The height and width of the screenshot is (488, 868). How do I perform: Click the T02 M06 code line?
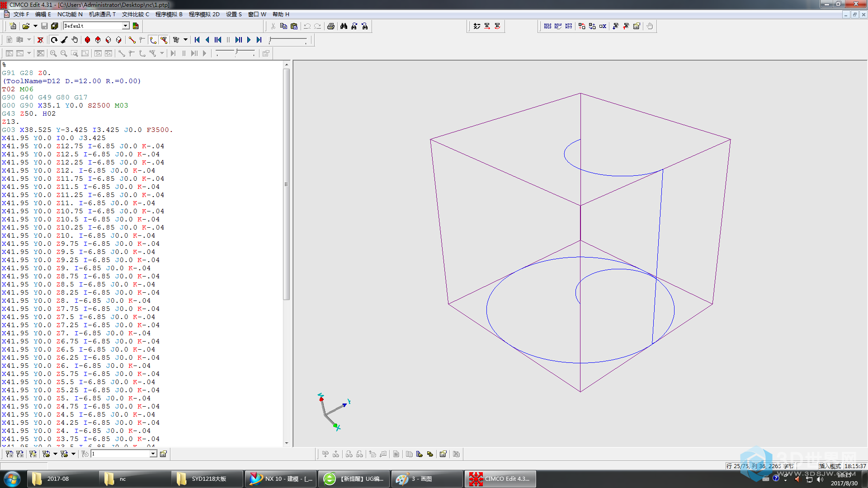pos(18,89)
